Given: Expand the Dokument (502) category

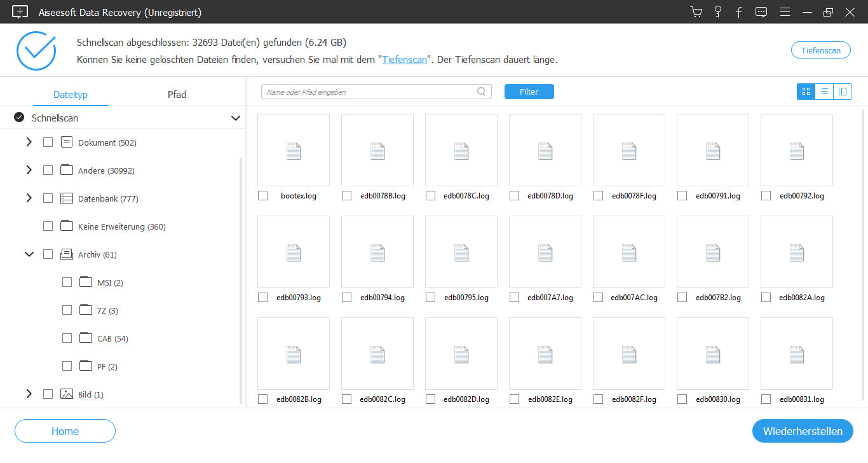Looking at the screenshot, I should (x=29, y=142).
